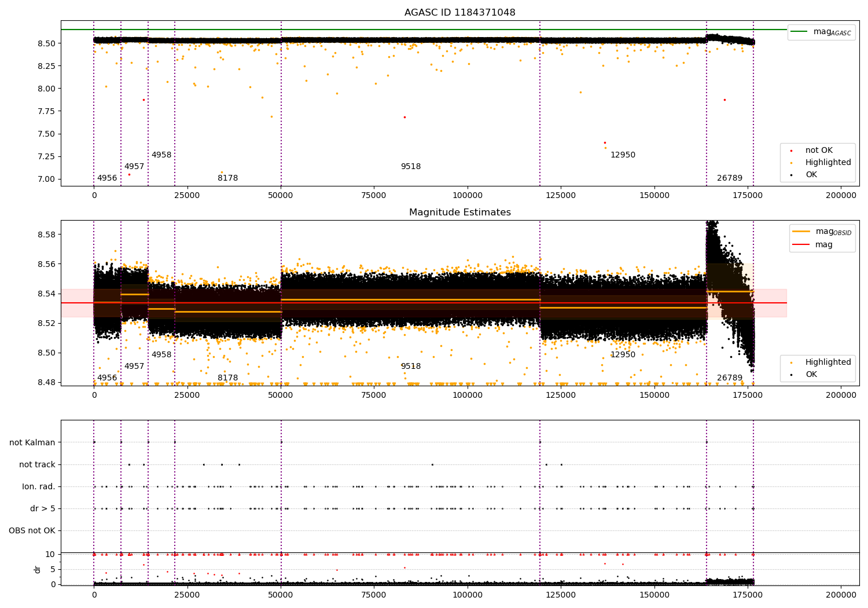Click the vertical "dr" axis label
This screenshot has width=868, height=608.
(x=38, y=569)
